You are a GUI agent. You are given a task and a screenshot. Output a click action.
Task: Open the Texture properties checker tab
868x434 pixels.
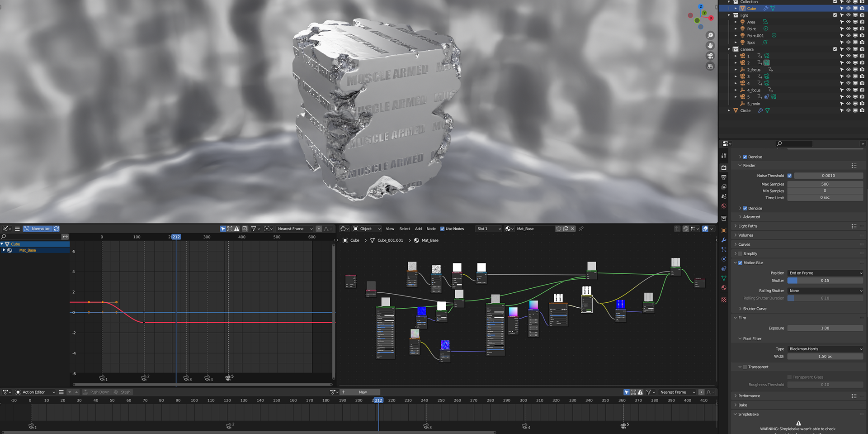click(x=724, y=300)
